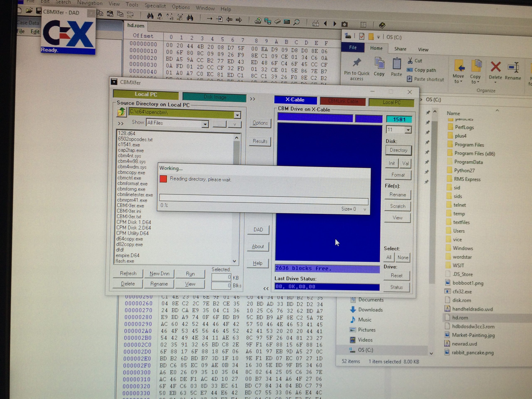The image size is (532, 399).
Task: Click the Directory button under Disk
Action: (x=399, y=150)
